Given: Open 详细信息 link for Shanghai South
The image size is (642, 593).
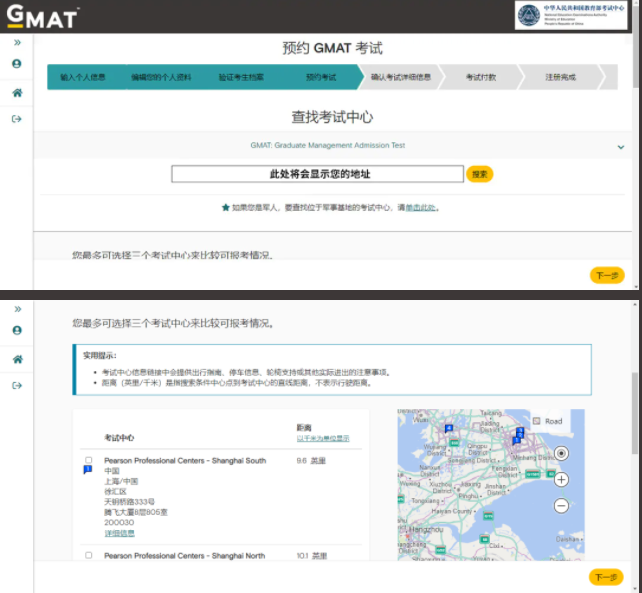Looking at the screenshot, I should [x=120, y=533].
